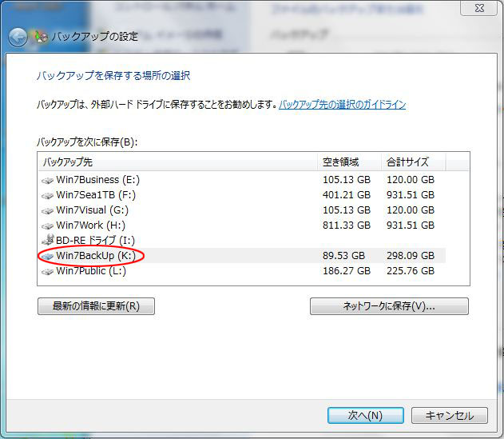Sort by バックアップ先 column header
The image size is (504, 439).
pos(178,162)
